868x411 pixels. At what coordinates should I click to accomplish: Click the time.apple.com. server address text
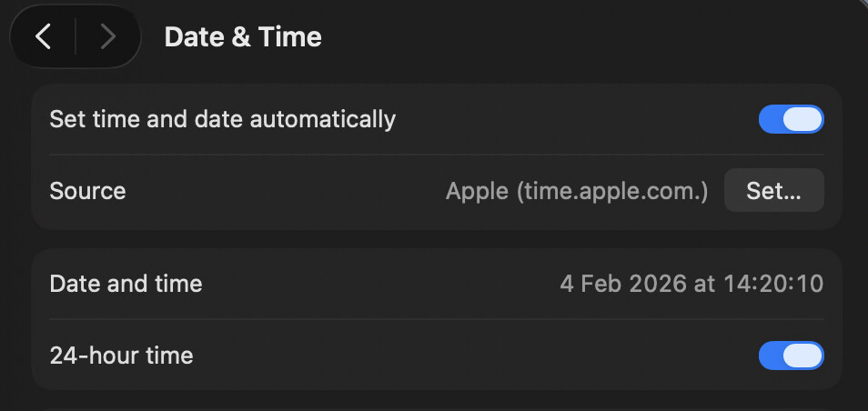tap(611, 191)
